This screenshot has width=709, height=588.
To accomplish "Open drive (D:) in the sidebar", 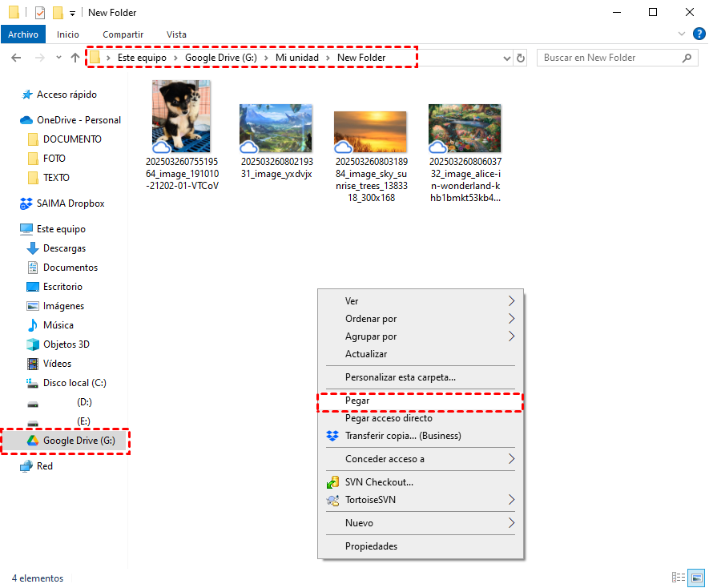I will point(60,402).
